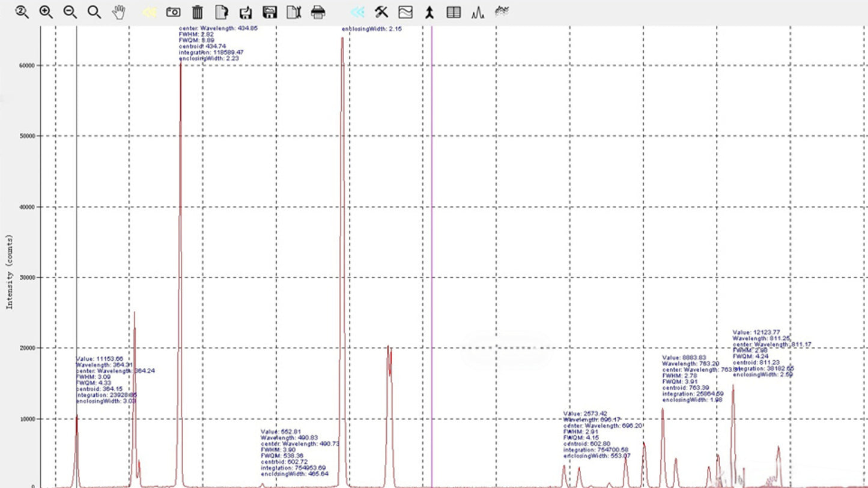The height and width of the screenshot is (488, 868).
Task: Click the purple vertical cursor line
Action: (x=431, y=258)
